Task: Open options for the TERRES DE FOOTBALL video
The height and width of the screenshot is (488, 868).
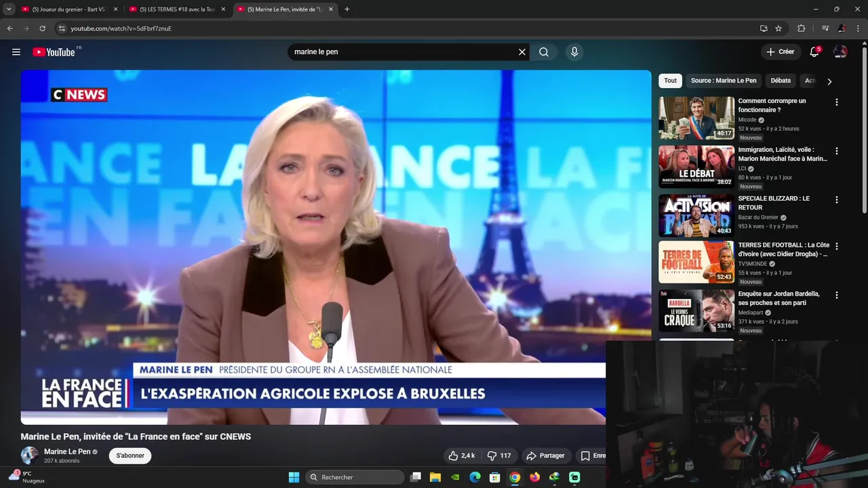Action: coord(836,247)
